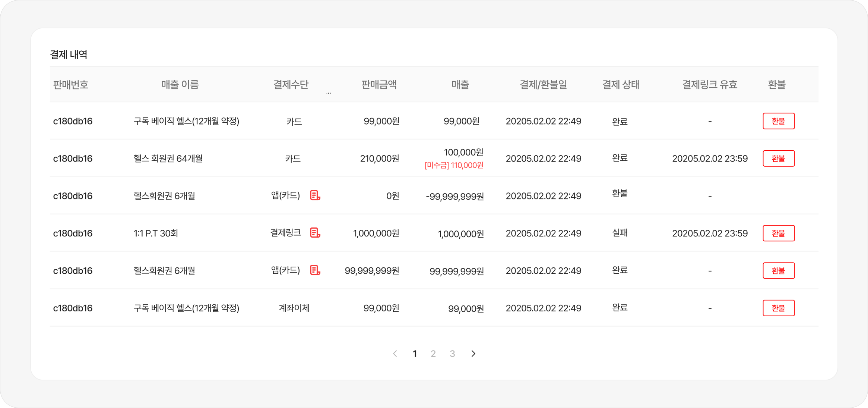Click the 판매번호 column header
The image size is (868, 408).
tap(71, 85)
